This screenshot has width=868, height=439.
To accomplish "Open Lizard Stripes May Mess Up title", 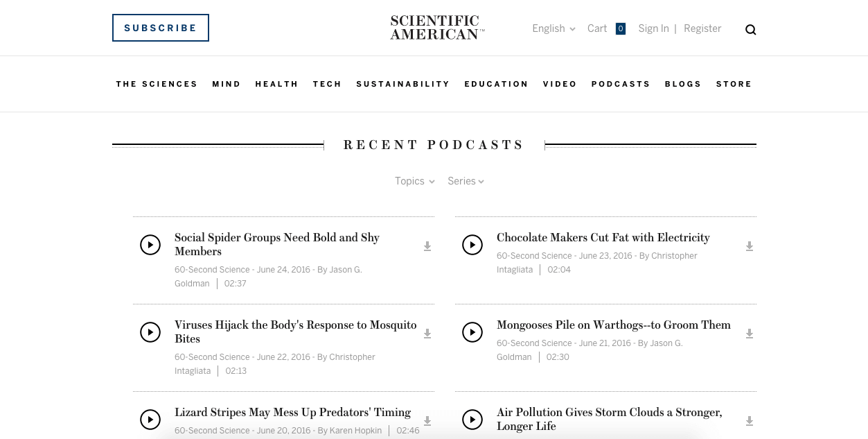I will (x=292, y=412).
